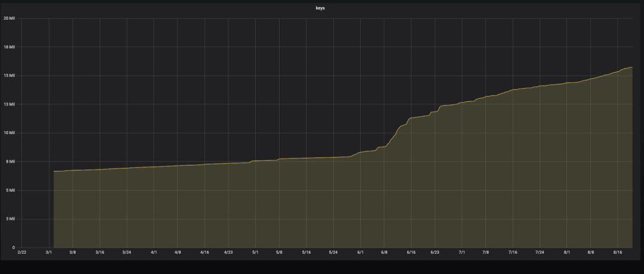This screenshot has height=274, width=644.
Task: Select the '3/24' date label
Action: (127, 253)
